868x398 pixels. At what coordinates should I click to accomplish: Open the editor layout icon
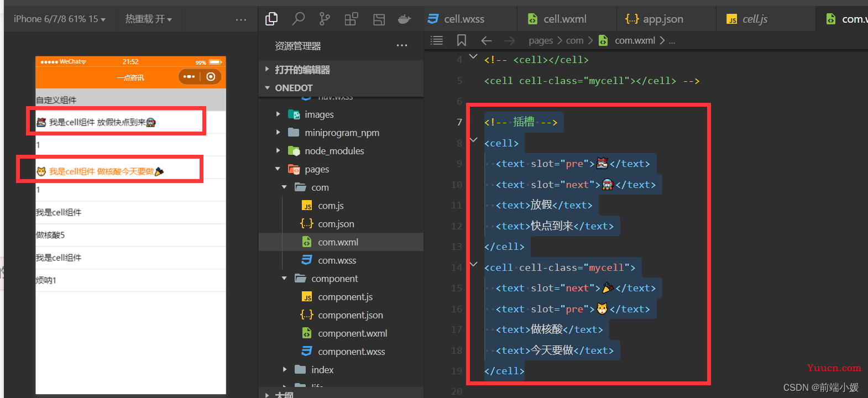tap(379, 19)
